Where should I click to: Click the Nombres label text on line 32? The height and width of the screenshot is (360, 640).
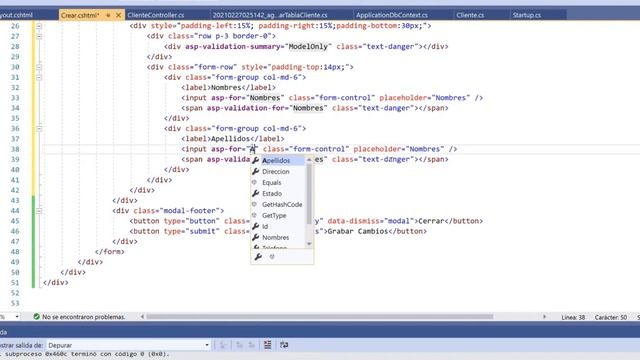pyautogui.click(x=226, y=87)
